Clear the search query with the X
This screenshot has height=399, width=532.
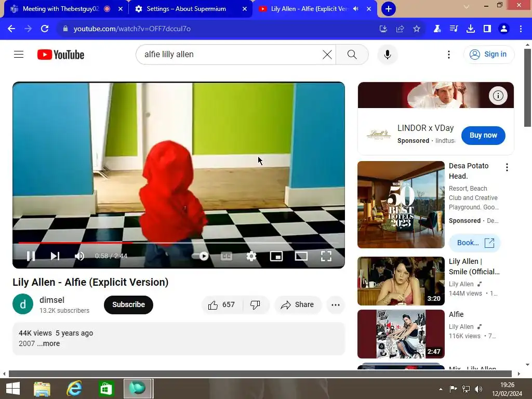(327, 54)
